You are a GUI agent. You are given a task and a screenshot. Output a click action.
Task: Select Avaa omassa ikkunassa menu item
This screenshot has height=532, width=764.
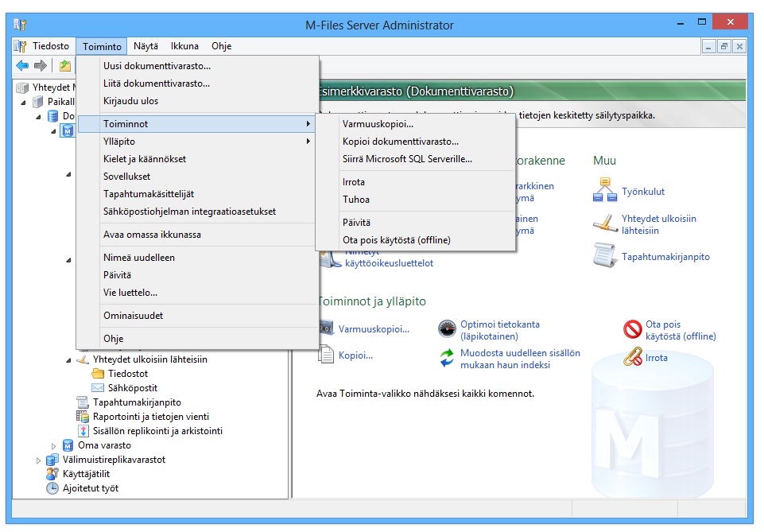point(197,235)
